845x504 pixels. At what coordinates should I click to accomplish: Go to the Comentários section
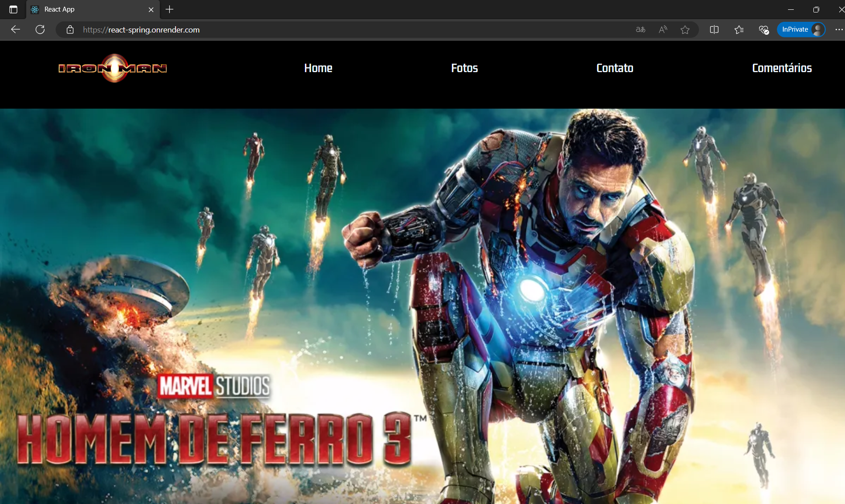click(x=782, y=68)
